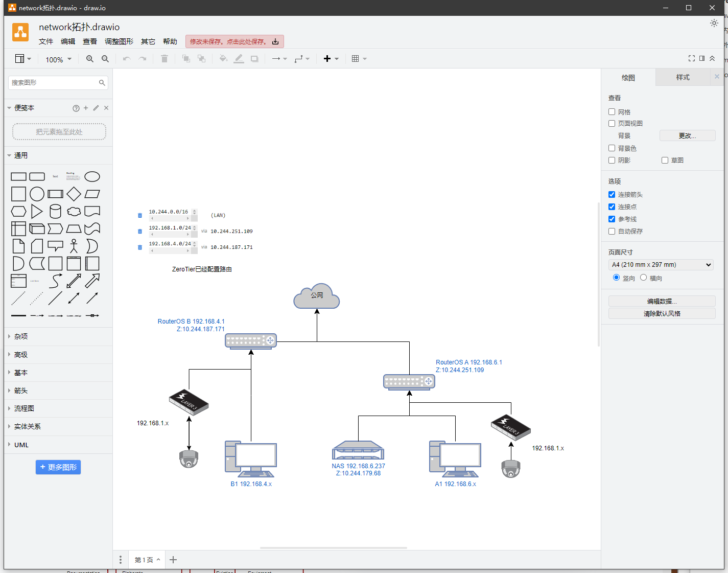Click the scratchpad edit pencil icon
728x573 pixels.
pyautogui.click(x=96, y=108)
